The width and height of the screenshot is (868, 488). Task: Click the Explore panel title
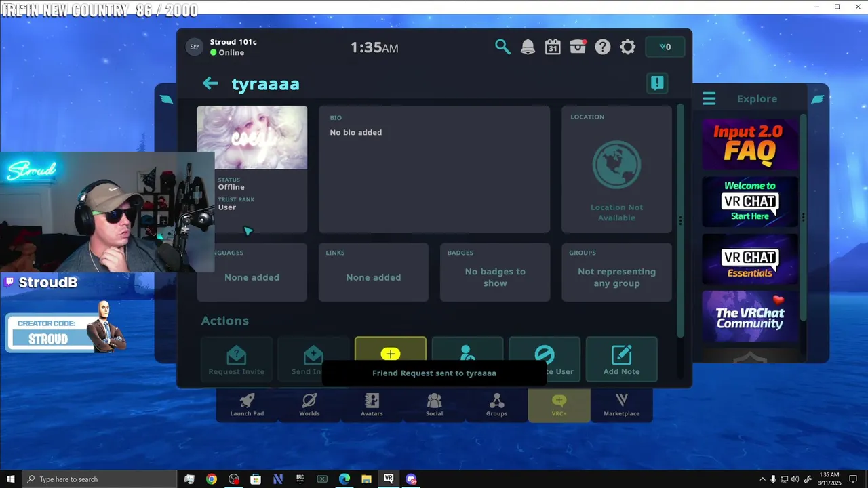tap(757, 99)
